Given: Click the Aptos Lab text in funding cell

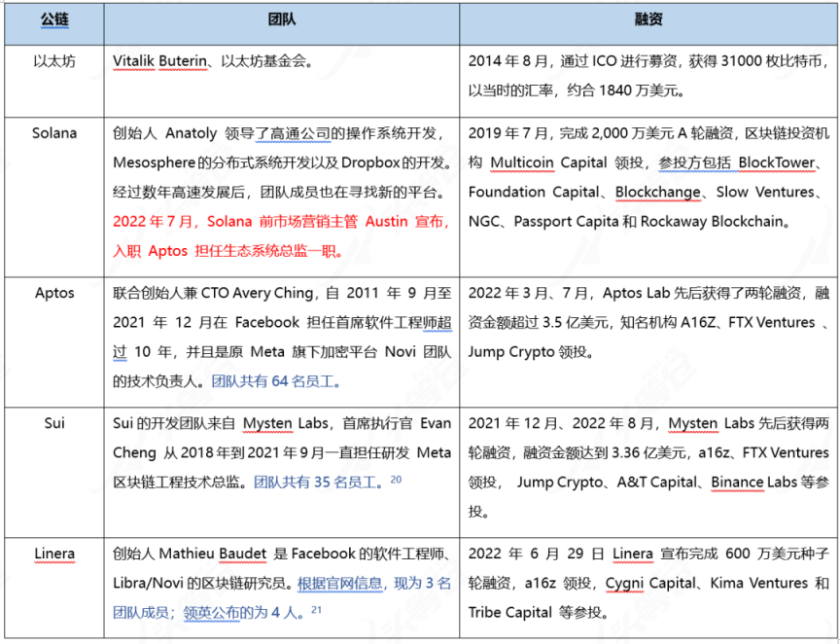Looking at the screenshot, I should tap(637, 294).
